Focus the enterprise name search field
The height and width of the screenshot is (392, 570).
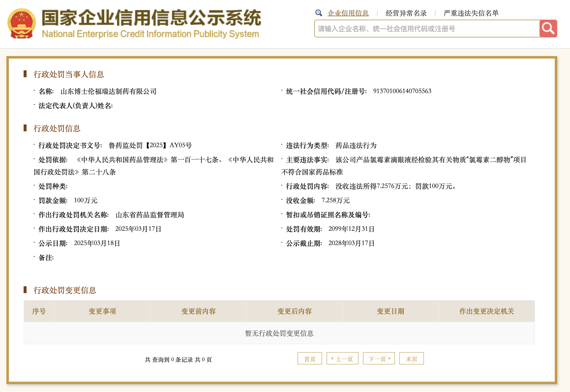pyautogui.click(x=427, y=29)
